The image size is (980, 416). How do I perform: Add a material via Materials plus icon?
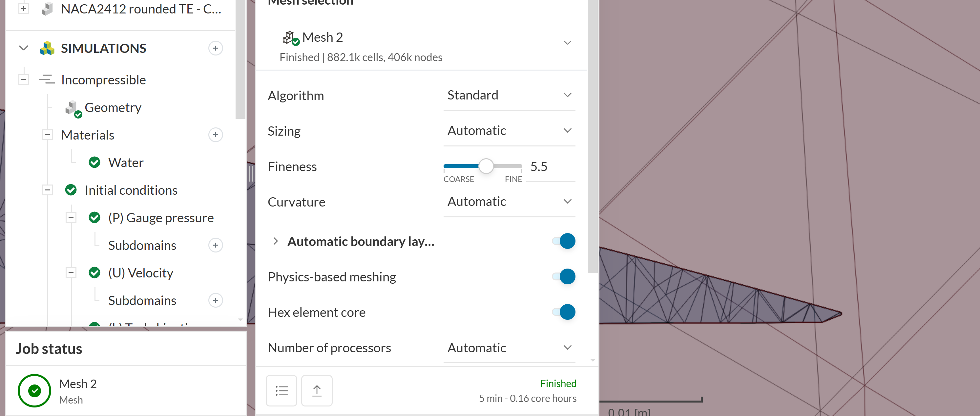click(215, 135)
